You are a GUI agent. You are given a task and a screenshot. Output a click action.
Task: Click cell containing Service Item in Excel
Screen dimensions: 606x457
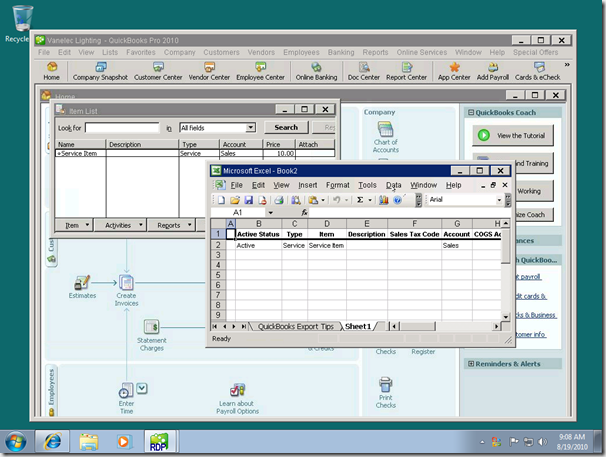tap(327, 245)
